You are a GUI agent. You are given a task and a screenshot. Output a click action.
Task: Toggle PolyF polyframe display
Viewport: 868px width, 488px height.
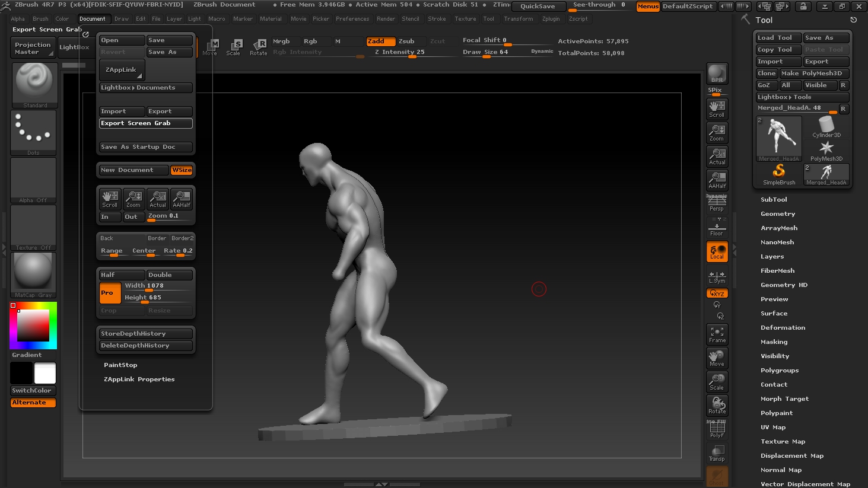tap(717, 429)
